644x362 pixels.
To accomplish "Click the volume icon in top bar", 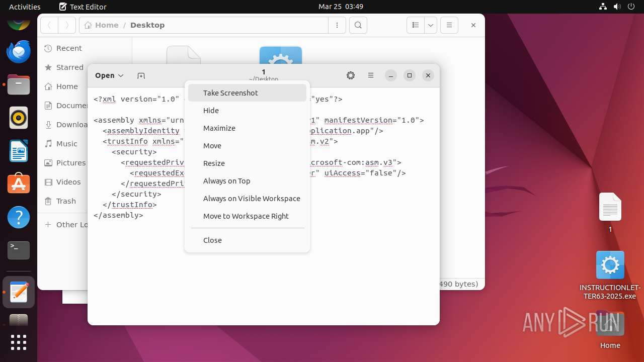I will [617, 7].
